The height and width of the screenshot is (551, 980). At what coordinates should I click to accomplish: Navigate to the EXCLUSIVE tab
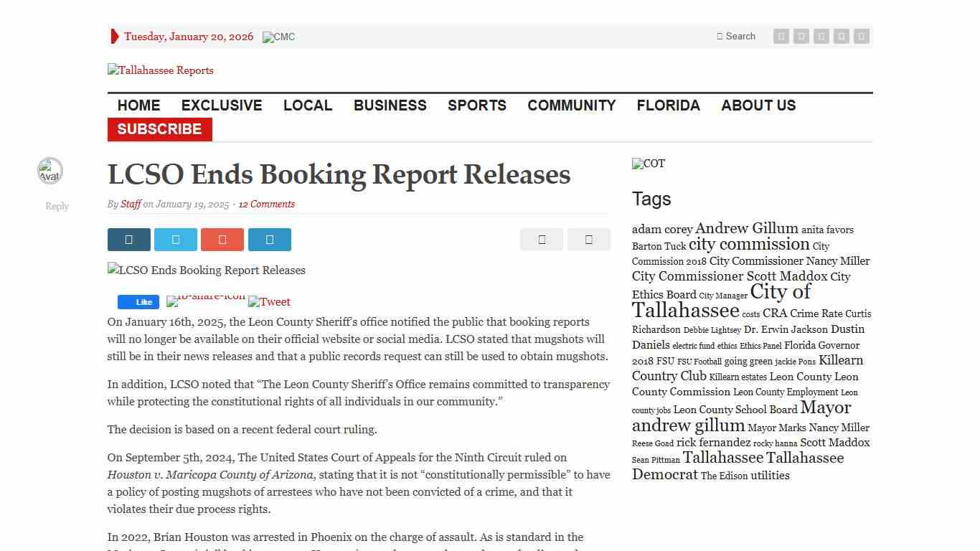(x=221, y=105)
